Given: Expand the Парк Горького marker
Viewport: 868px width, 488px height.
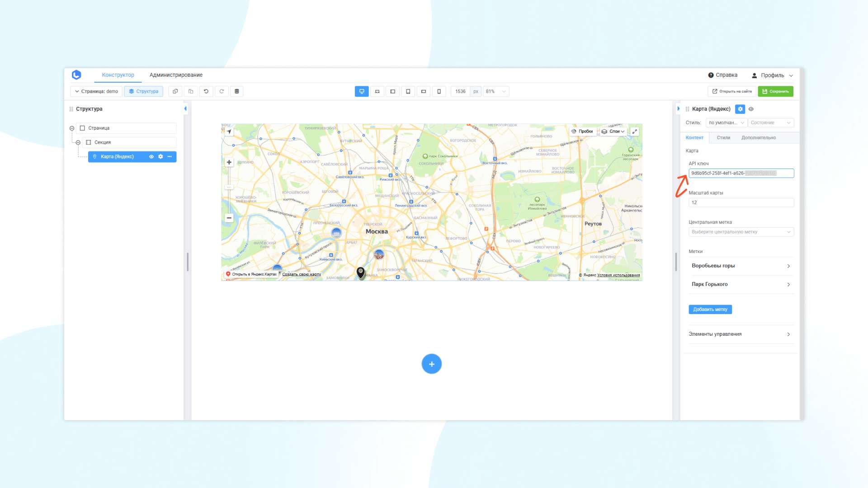Looking at the screenshot, I should (741, 284).
